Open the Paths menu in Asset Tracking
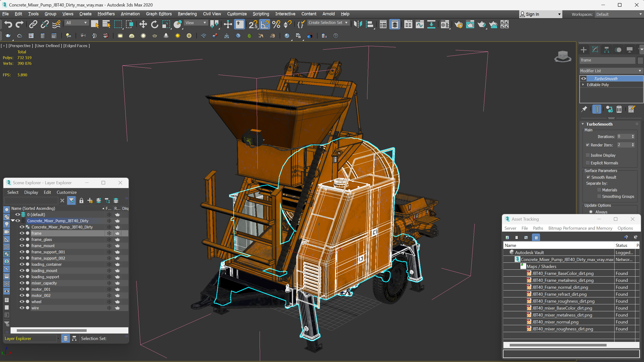 [x=538, y=228]
